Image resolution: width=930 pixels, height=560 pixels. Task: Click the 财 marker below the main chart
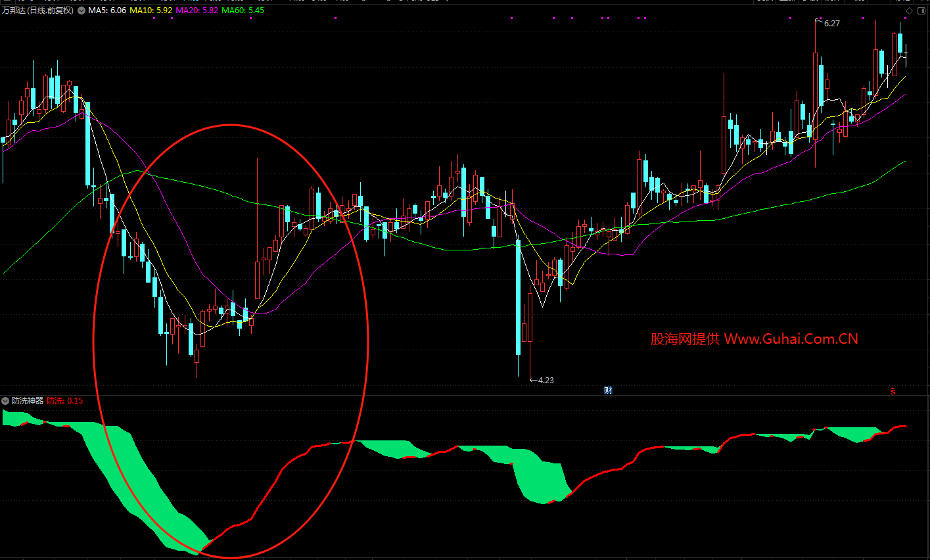pyautogui.click(x=608, y=390)
